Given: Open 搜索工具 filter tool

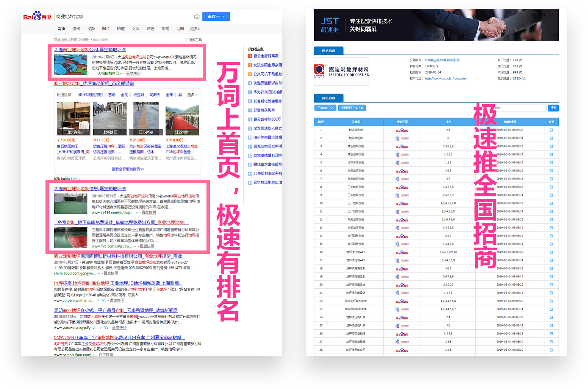Looking at the screenshot, I should (x=193, y=40).
